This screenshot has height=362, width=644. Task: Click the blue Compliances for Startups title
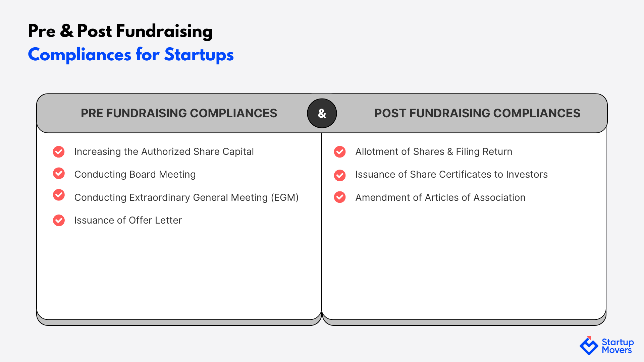(x=131, y=55)
